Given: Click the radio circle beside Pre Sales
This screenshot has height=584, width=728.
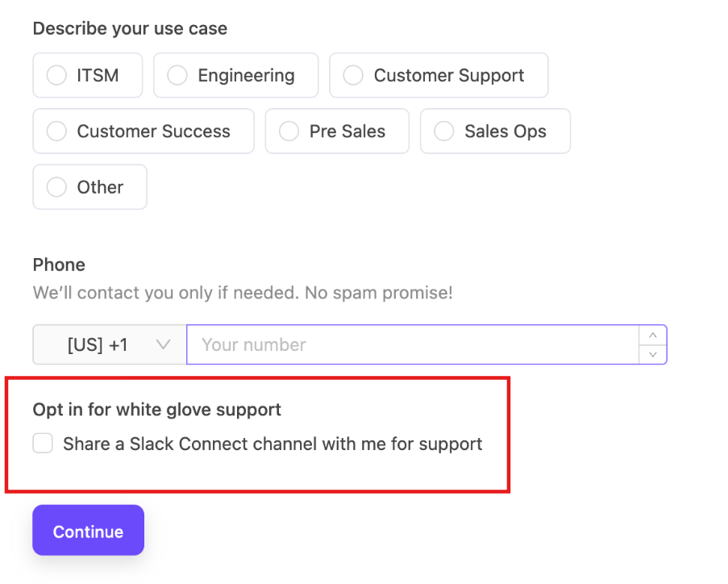Looking at the screenshot, I should coord(288,131).
